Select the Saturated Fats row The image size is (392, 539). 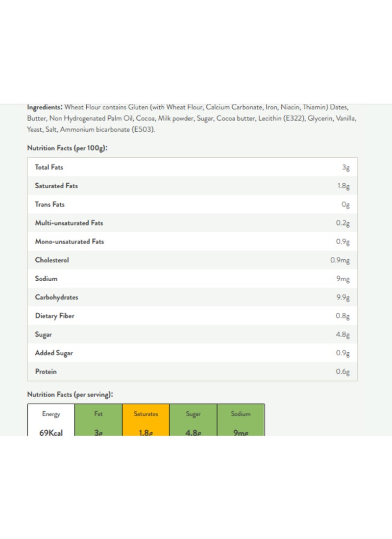coord(193,186)
